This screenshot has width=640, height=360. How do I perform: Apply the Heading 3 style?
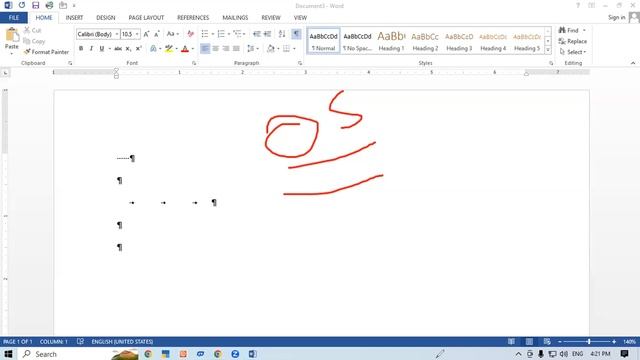coord(459,41)
